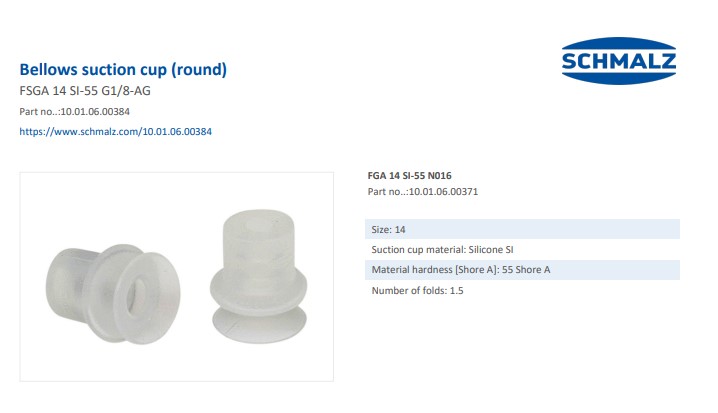
Task: Click the Schmalz logo
Action: tap(619, 61)
